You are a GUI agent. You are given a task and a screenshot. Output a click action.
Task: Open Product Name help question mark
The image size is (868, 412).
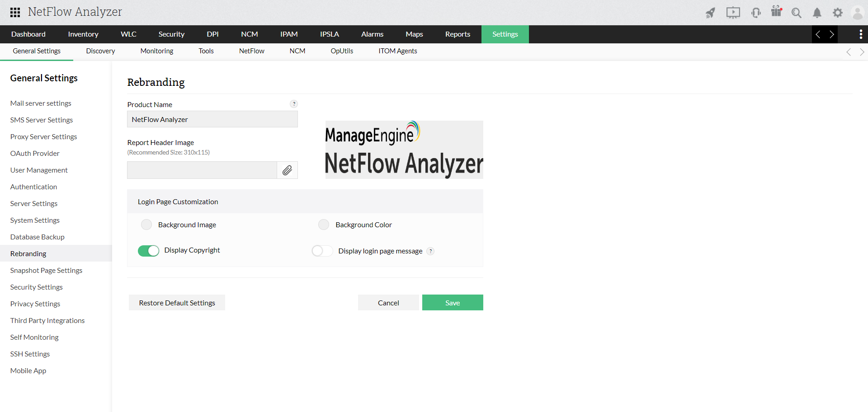294,104
